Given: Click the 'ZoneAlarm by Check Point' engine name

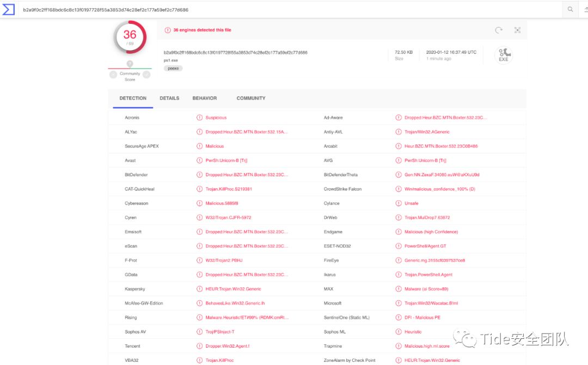Looking at the screenshot, I should [350, 360].
